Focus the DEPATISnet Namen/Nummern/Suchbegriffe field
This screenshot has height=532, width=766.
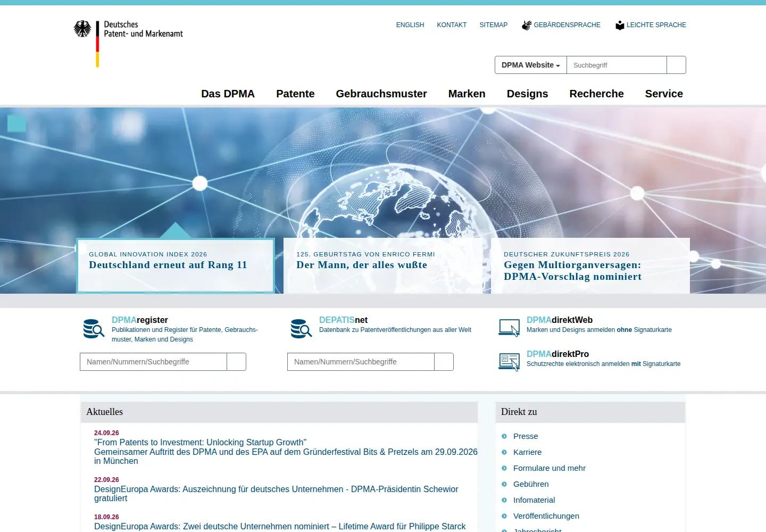tap(361, 362)
